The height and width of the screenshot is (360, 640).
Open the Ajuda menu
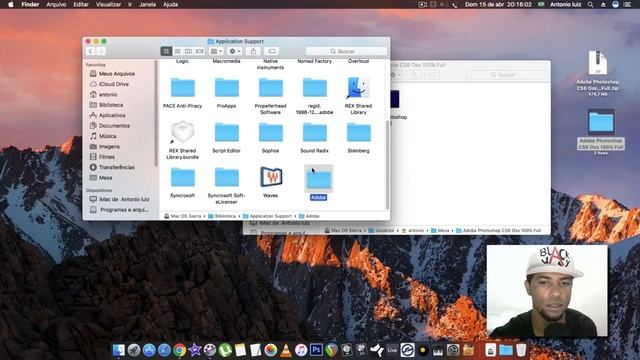(x=170, y=4)
